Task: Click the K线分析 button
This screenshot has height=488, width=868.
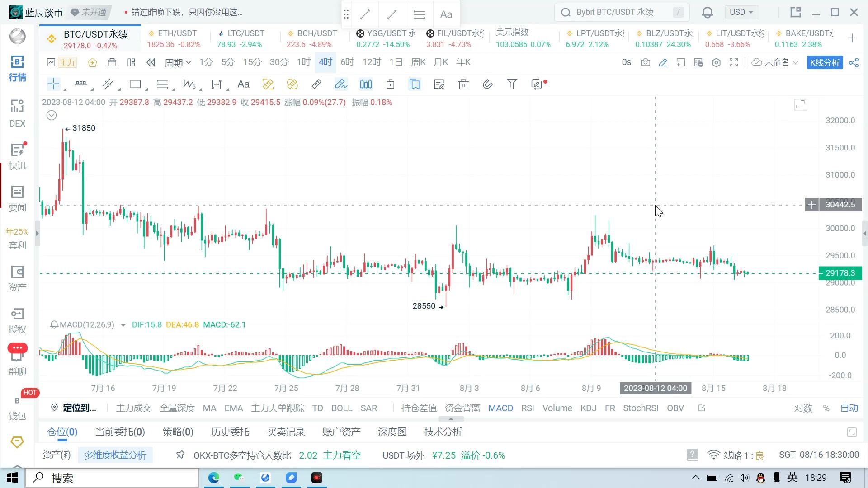Action: 825,62
